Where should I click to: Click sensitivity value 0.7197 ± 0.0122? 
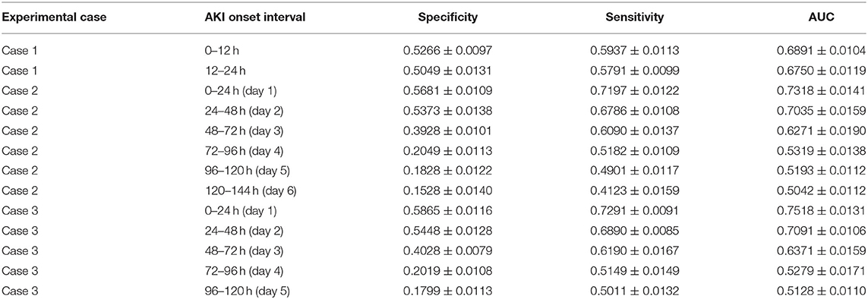click(634, 90)
